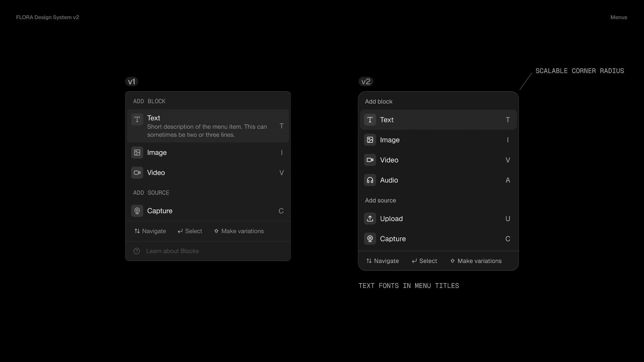Click the Image icon in v2 menu
Screen dimensions: 644x362
(370, 140)
